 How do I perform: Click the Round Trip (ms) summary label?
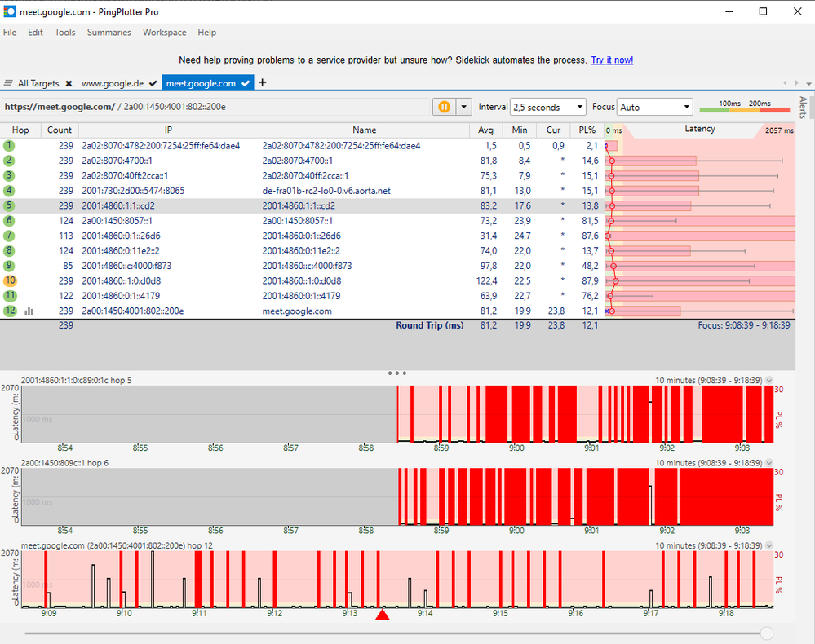point(429,325)
